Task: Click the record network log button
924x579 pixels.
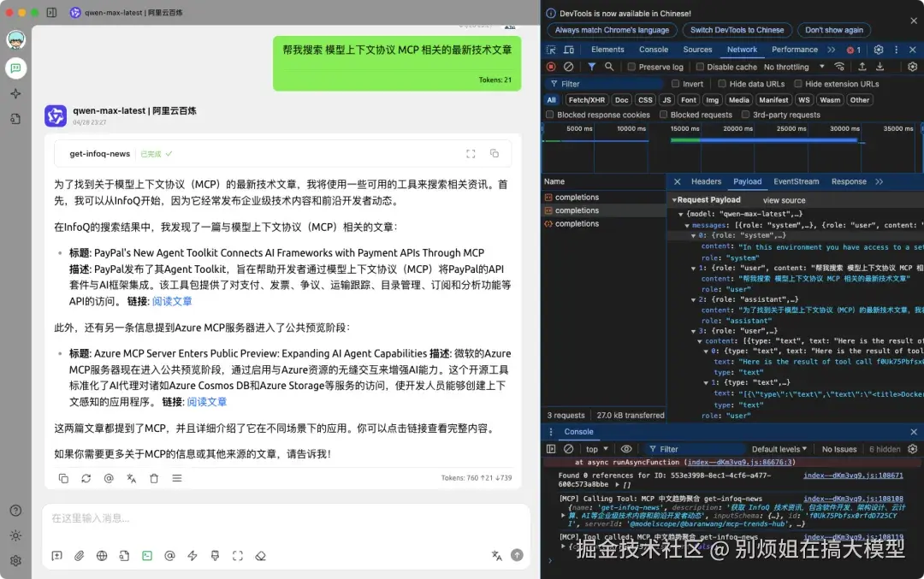Action: pos(552,66)
